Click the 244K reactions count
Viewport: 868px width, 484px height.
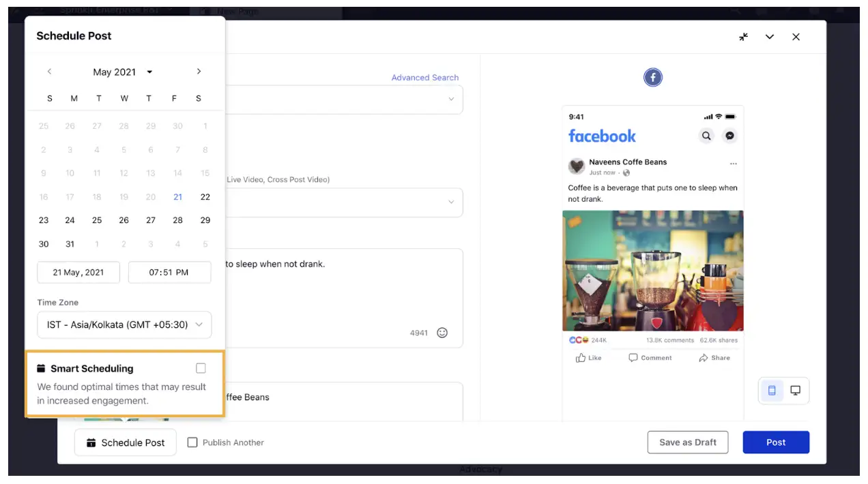click(598, 340)
